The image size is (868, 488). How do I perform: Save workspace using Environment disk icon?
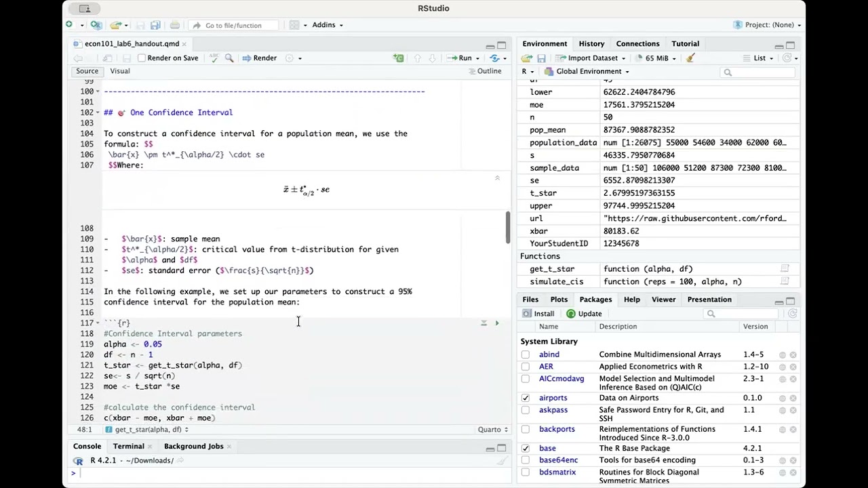[x=541, y=58]
